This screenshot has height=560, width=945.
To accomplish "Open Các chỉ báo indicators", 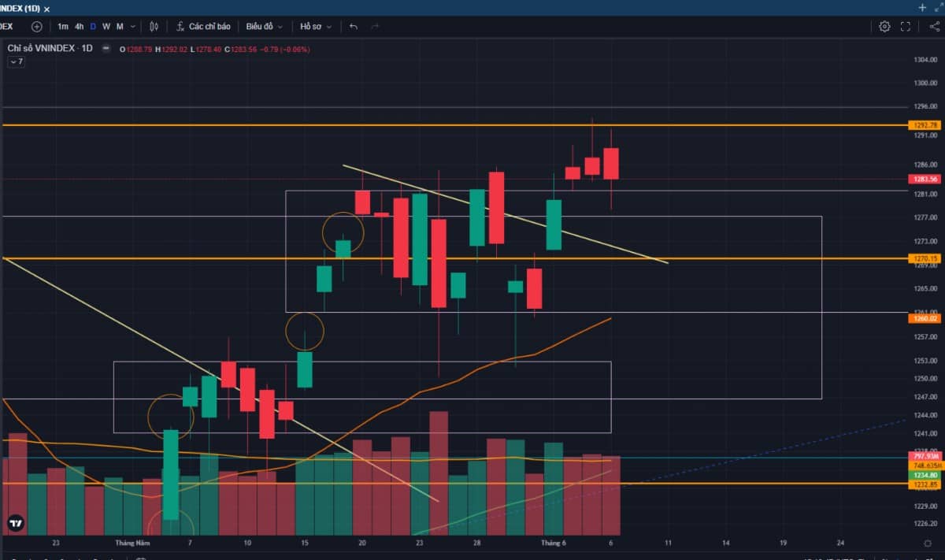I will (x=203, y=26).
